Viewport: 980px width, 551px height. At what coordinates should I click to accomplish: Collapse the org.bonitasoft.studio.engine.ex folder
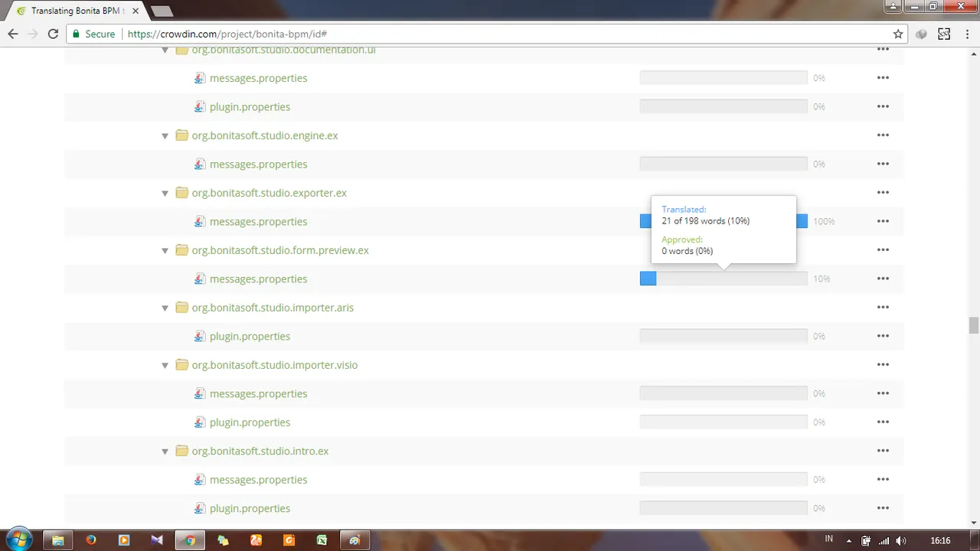(x=165, y=136)
